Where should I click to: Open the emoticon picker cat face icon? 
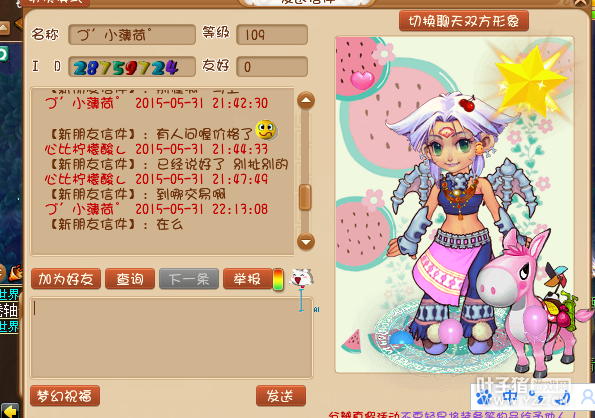pos(302,279)
